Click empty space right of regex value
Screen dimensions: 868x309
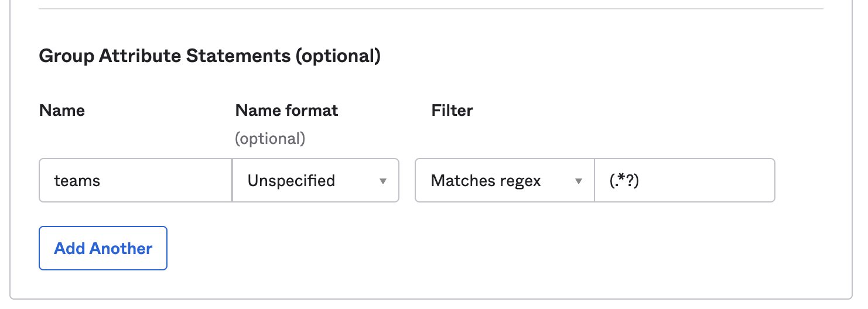[x=715, y=180]
